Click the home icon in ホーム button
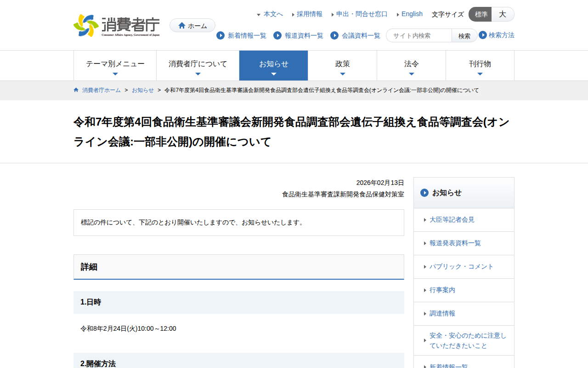588x368 pixels. [182, 26]
